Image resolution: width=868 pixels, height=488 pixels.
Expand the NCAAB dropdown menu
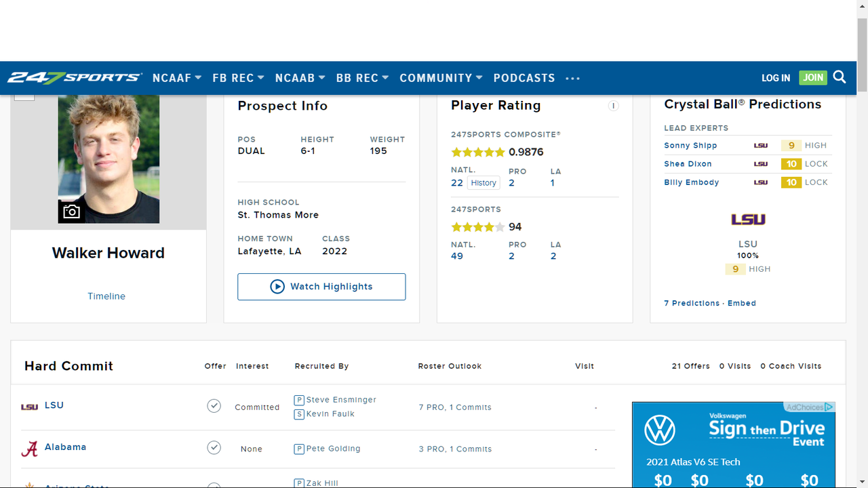point(300,78)
